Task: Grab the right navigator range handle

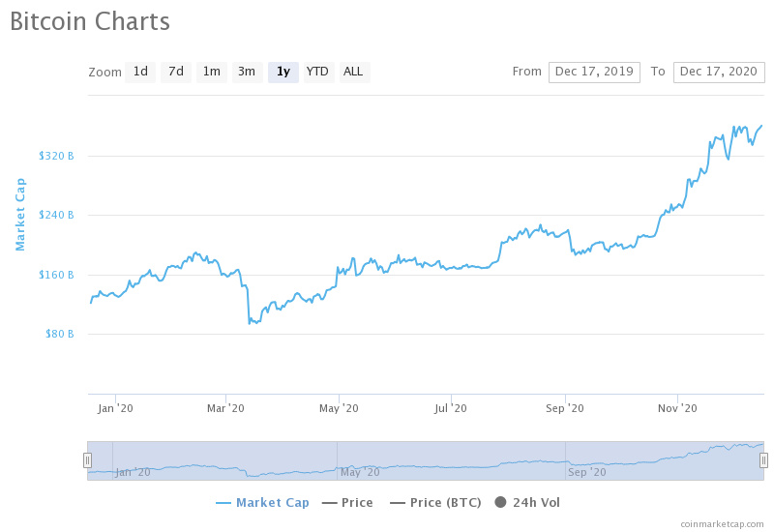Action: coord(763,460)
